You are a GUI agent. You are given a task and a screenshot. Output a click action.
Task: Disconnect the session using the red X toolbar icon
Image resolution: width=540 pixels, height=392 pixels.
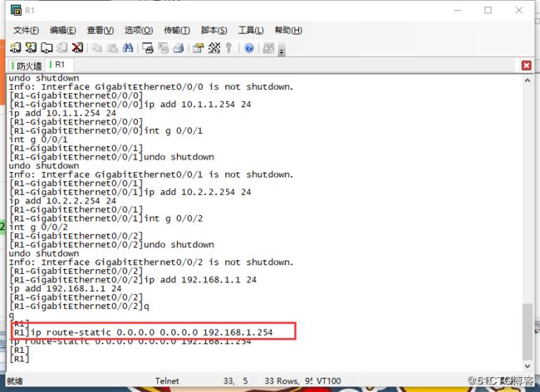click(76, 48)
